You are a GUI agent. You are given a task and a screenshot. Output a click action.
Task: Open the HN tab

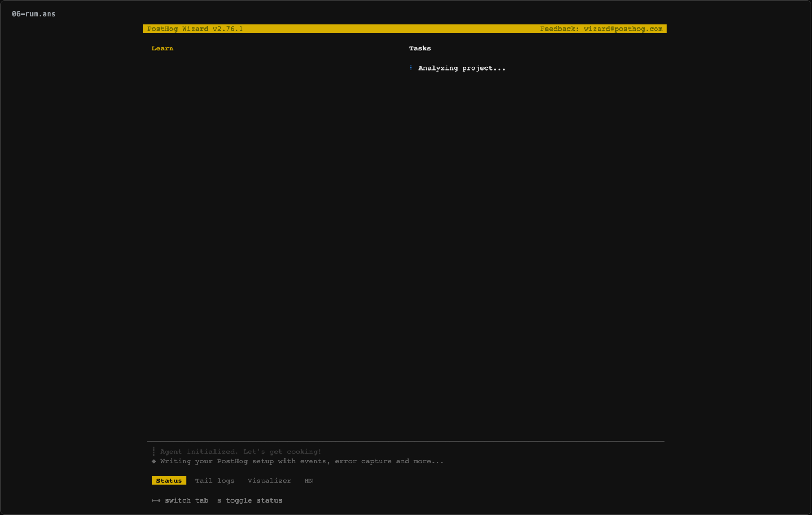(309, 481)
